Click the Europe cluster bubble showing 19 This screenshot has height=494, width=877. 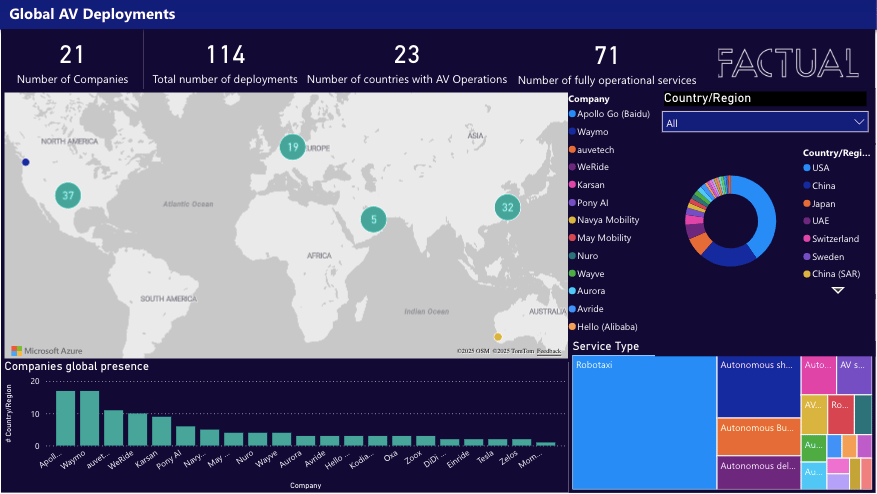(292, 147)
